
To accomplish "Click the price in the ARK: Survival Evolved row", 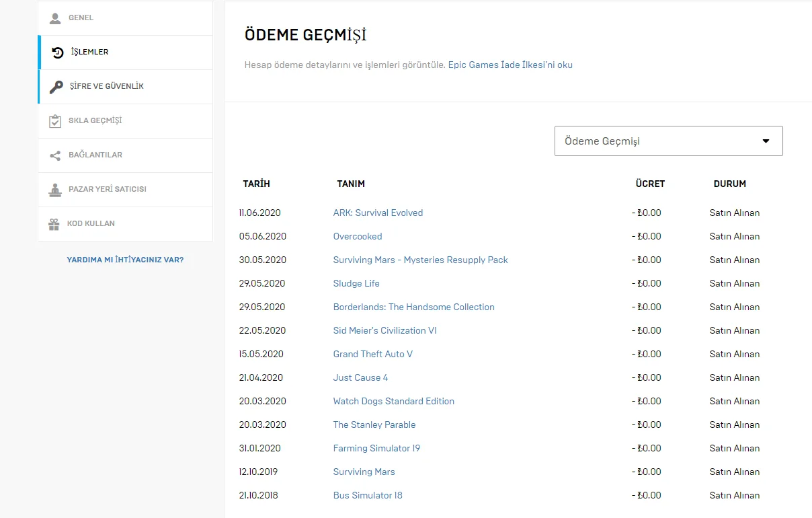I will click(647, 213).
